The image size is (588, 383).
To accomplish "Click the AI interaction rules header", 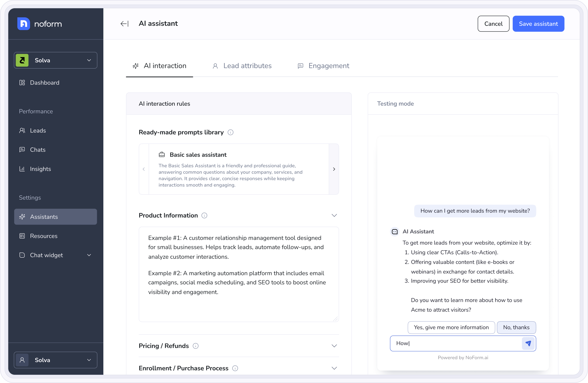I will point(239,104).
